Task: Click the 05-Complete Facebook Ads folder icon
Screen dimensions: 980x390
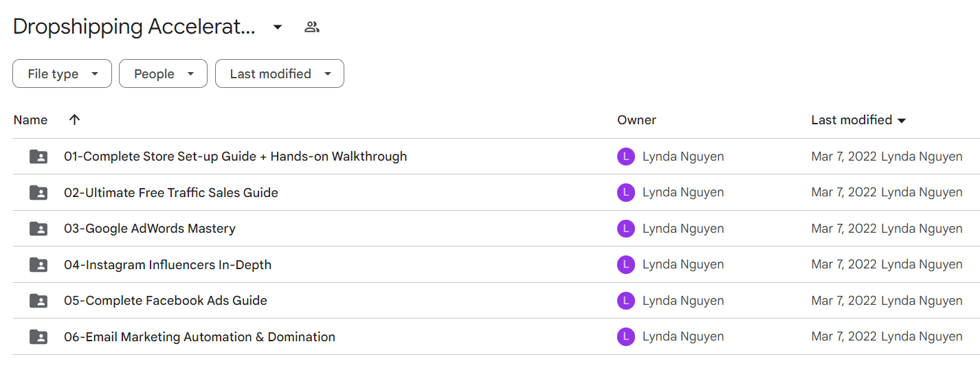Action: [x=38, y=301]
